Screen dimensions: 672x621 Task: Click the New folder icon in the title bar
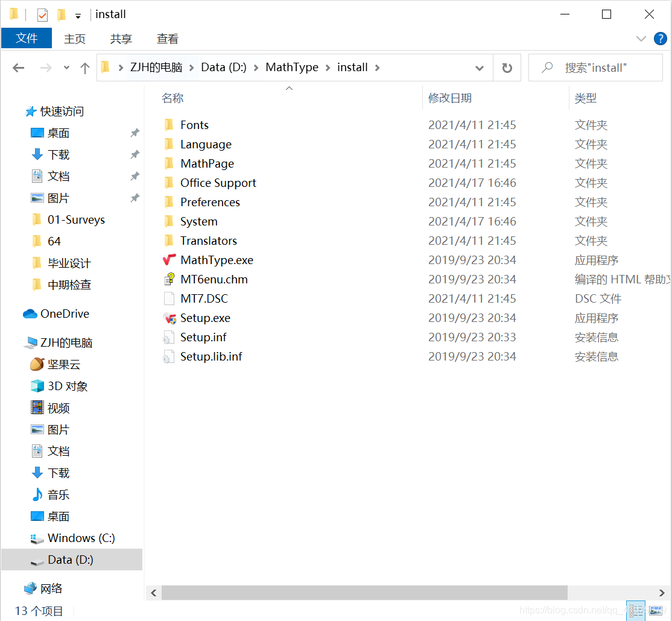coord(62,15)
